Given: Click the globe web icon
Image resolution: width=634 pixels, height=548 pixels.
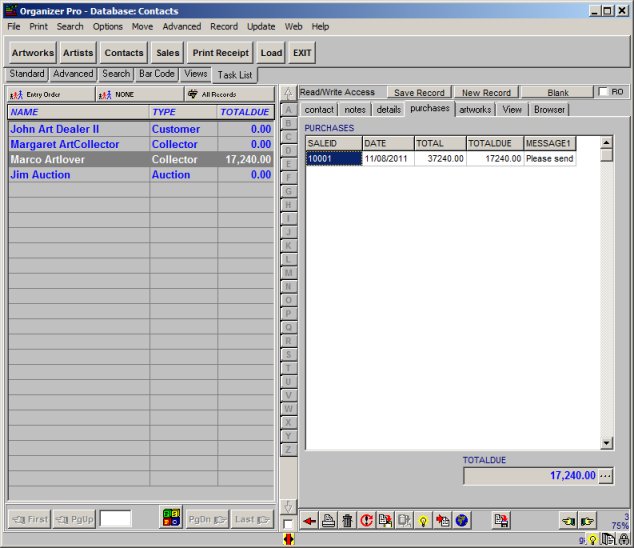Looking at the screenshot, I should (x=462, y=521).
